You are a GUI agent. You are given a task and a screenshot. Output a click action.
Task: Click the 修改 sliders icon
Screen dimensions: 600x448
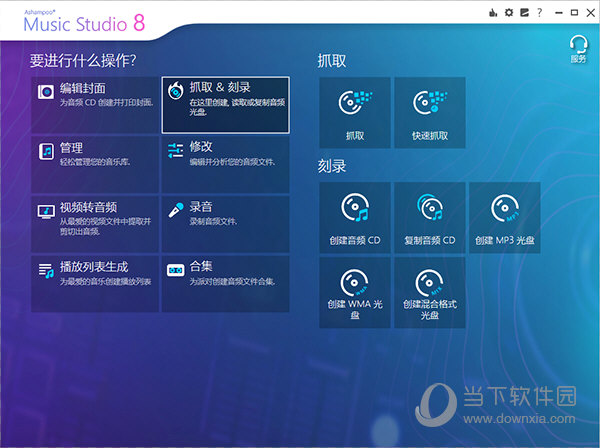pyautogui.click(x=176, y=150)
